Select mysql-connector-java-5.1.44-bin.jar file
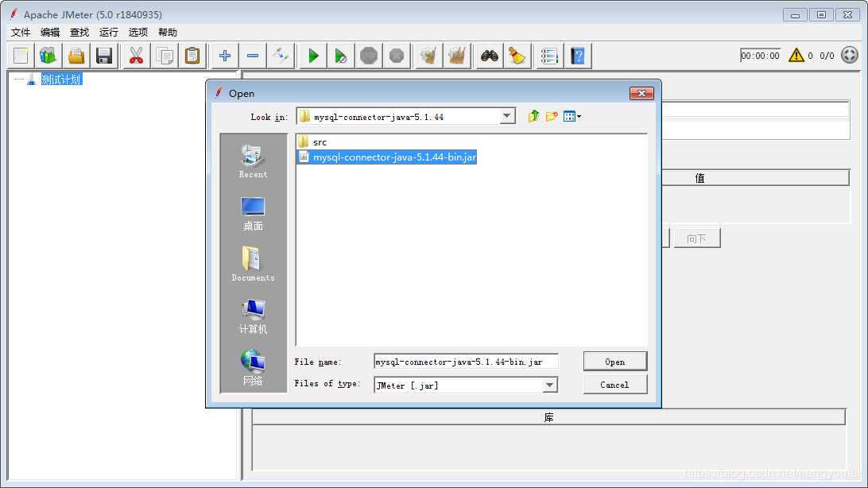The width and height of the screenshot is (868, 488). [387, 157]
